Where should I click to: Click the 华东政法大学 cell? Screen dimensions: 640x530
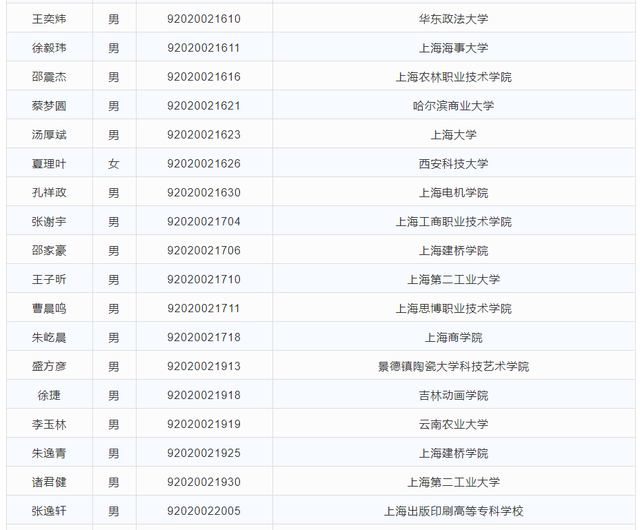tap(453, 19)
